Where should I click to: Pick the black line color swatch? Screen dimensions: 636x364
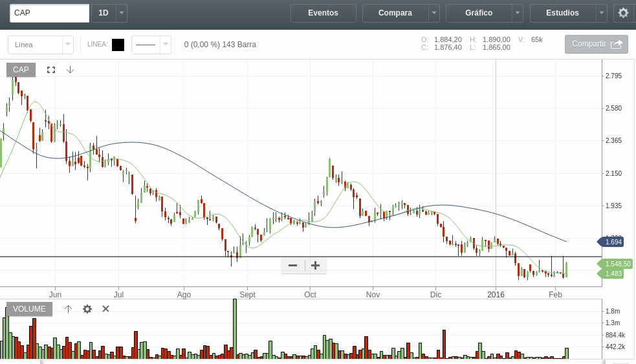tap(118, 45)
